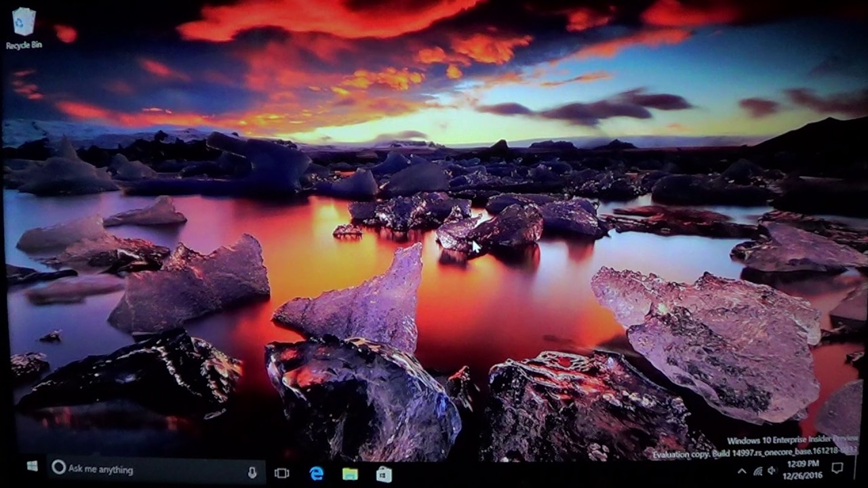Open the clock showing 12:09 PM
The image size is (868, 488).
coord(804,470)
